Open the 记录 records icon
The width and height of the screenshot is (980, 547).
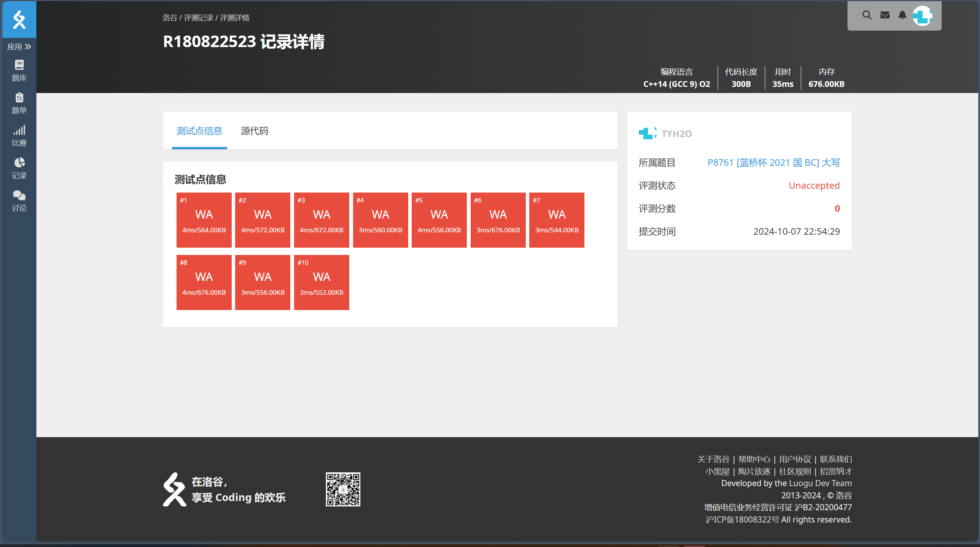pos(19,168)
